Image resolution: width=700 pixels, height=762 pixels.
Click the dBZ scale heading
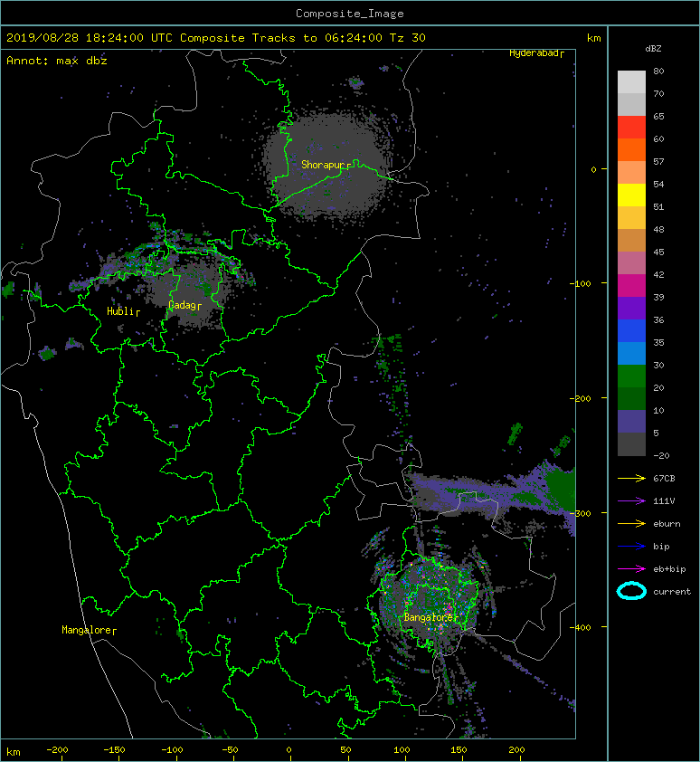pos(653,49)
